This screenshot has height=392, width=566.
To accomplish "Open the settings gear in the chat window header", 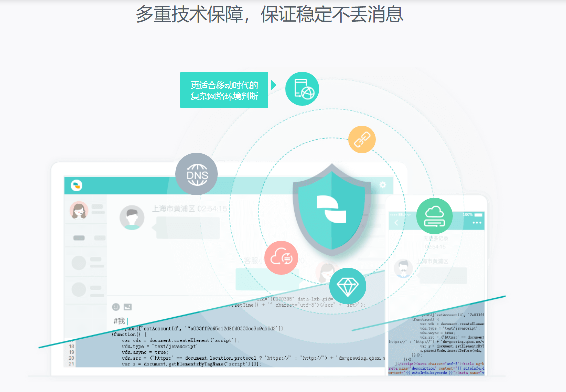I will pyautogui.click(x=383, y=185).
